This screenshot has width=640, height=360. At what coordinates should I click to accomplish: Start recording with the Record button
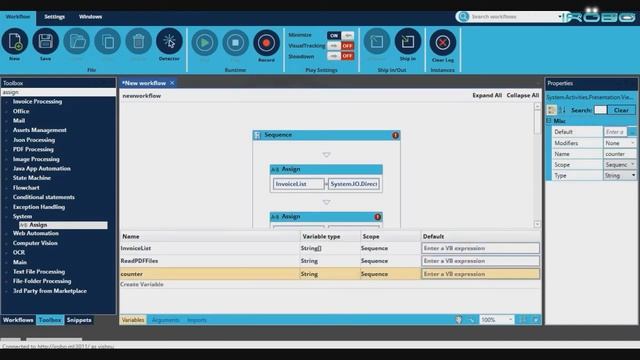266,42
